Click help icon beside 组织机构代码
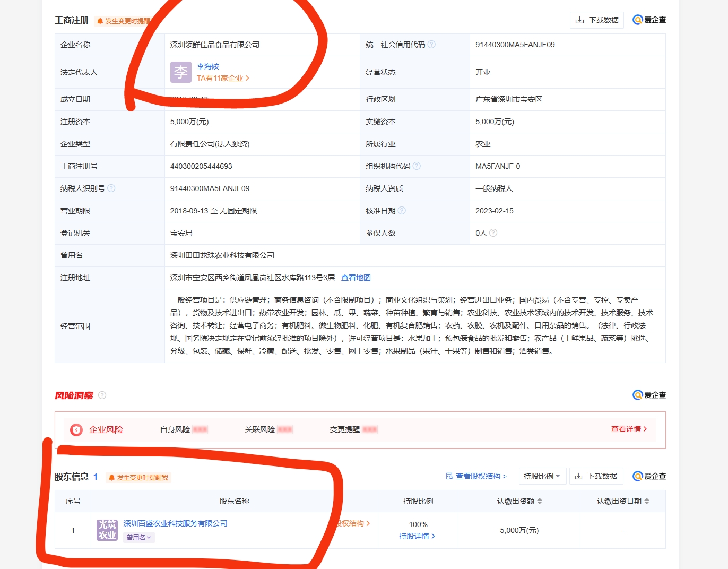The image size is (728, 569). [417, 166]
